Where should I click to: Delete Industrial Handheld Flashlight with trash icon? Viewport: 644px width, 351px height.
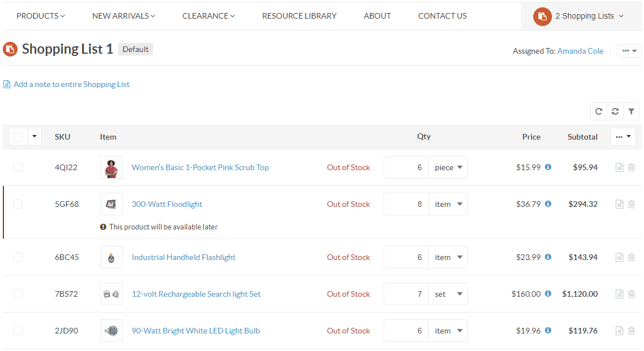point(632,257)
